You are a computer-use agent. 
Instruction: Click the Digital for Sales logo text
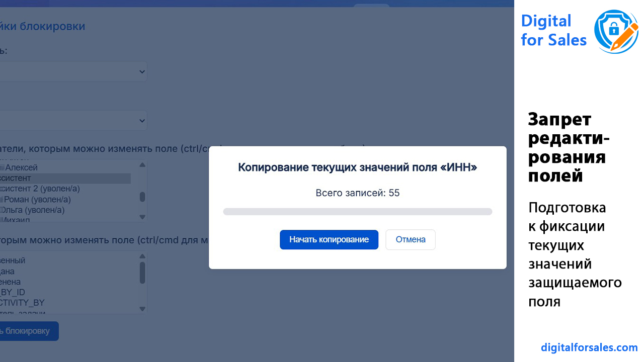553,30
